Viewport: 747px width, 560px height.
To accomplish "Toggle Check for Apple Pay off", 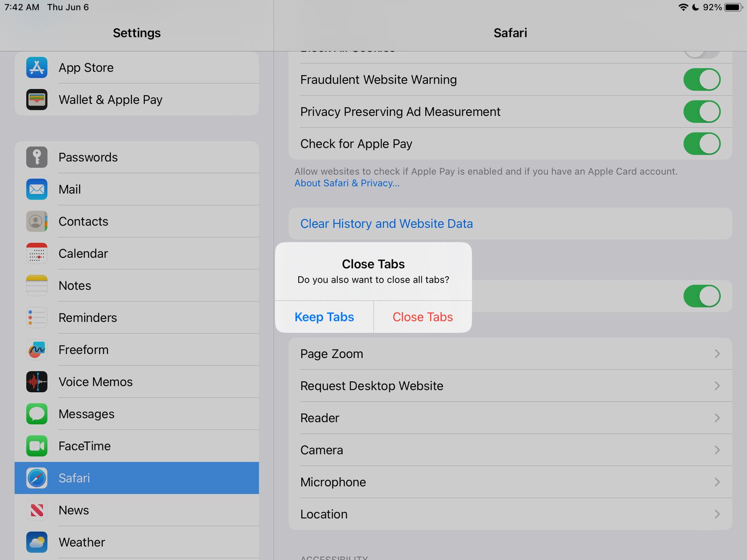I will tap(701, 144).
